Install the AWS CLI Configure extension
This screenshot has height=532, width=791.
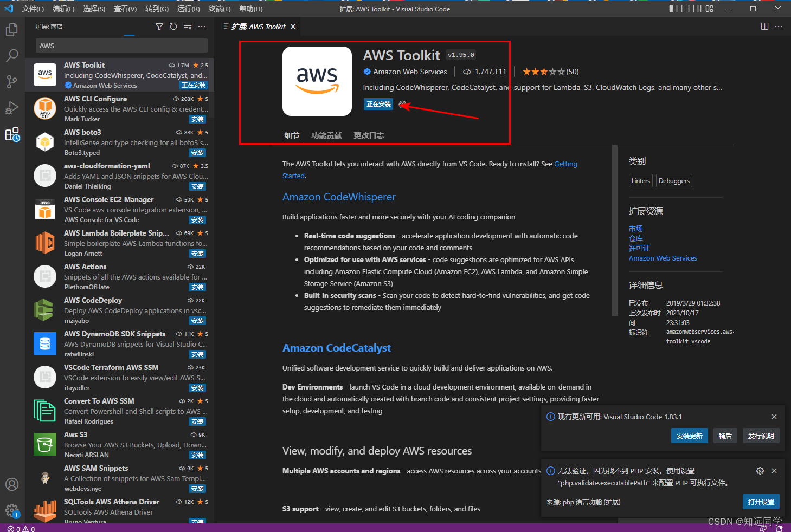(197, 119)
